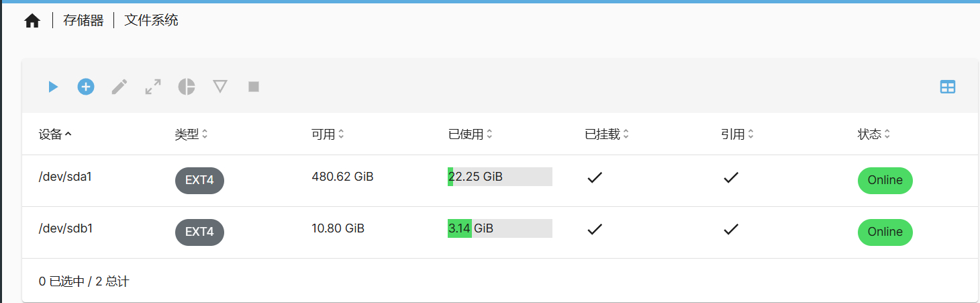Click the mount (play) toolbar icon
The image size is (980, 303).
[53, 87]
